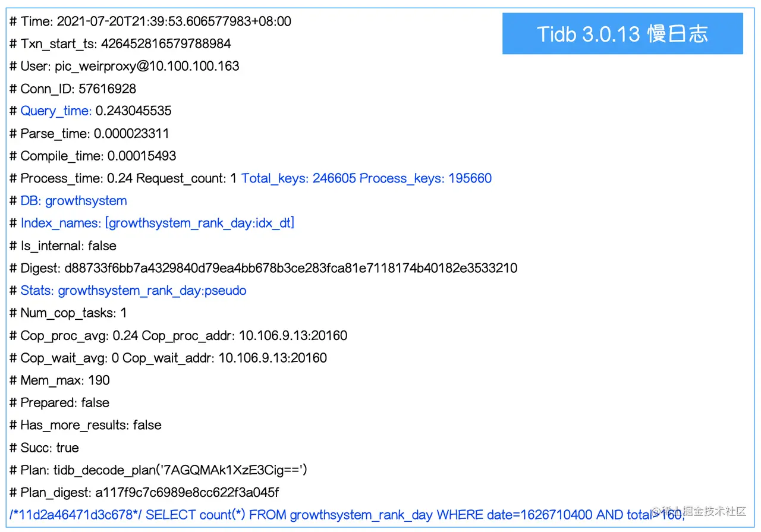Select the Plan_digest hash value
The width and height of the screenshot is (761, 532).
[x=187, y=493]
